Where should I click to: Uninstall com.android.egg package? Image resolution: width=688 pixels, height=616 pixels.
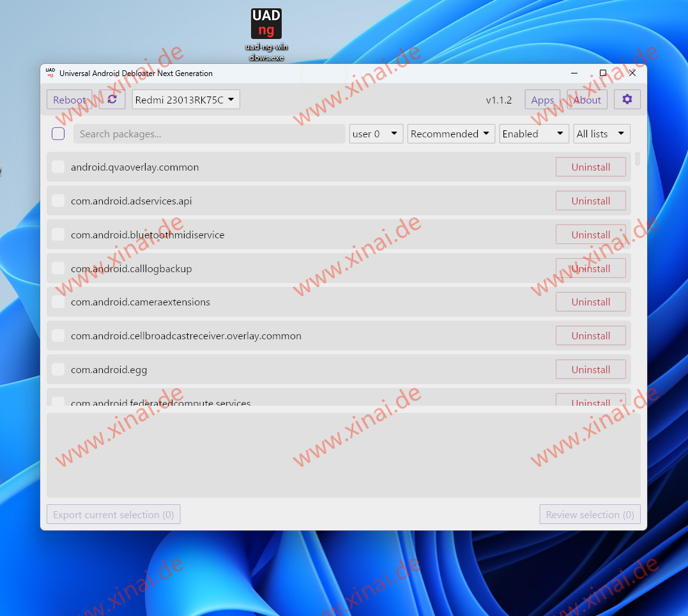pyautogui.click(x=591, y=370)
